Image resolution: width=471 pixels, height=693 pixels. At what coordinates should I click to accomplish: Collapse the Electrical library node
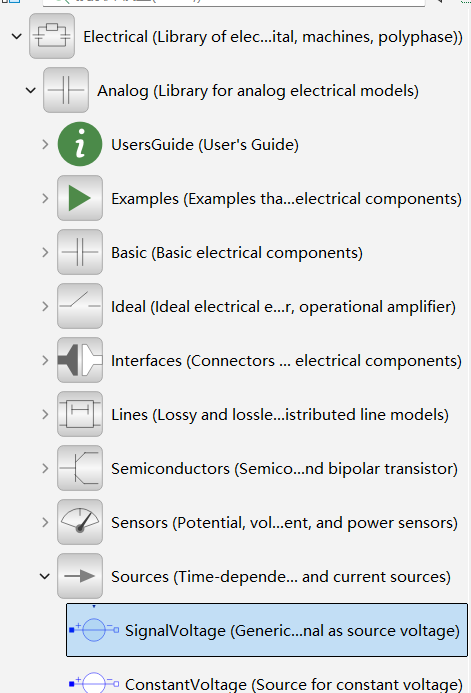[x=17, y=36]
